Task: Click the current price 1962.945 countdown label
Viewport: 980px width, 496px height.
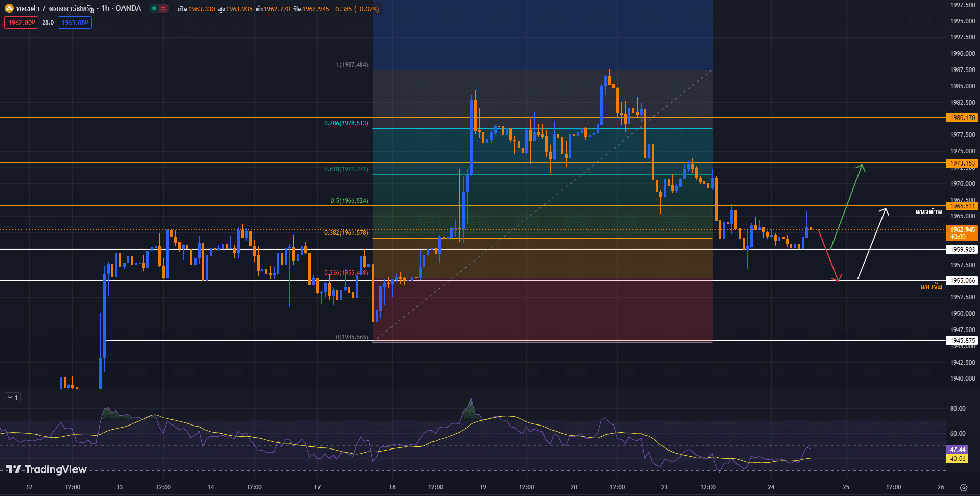Action: point(962,233)
